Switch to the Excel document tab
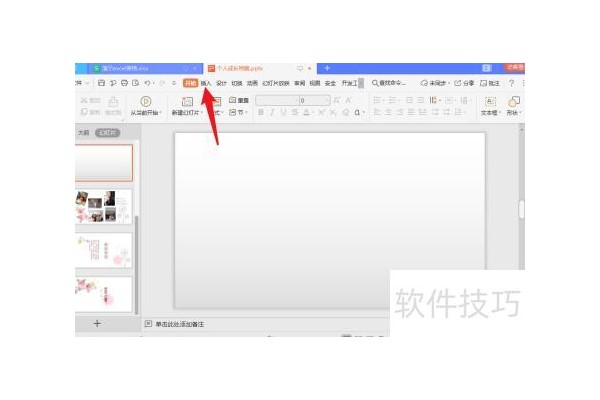 pos(143,68)
